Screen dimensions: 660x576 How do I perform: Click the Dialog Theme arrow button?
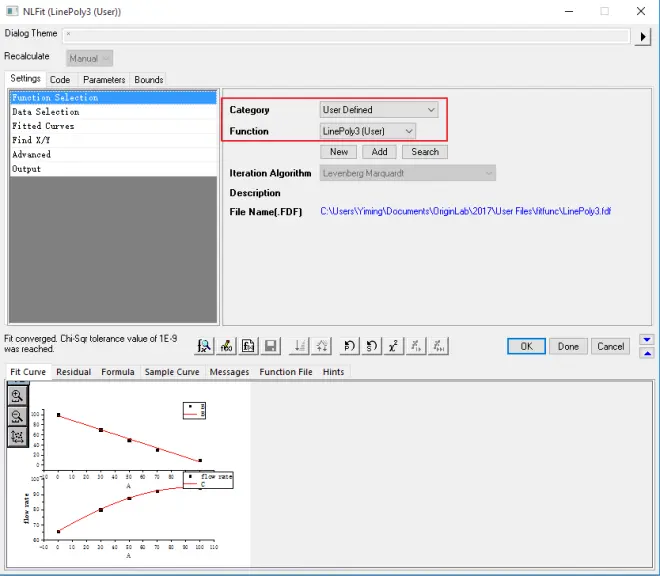(642, 37)
